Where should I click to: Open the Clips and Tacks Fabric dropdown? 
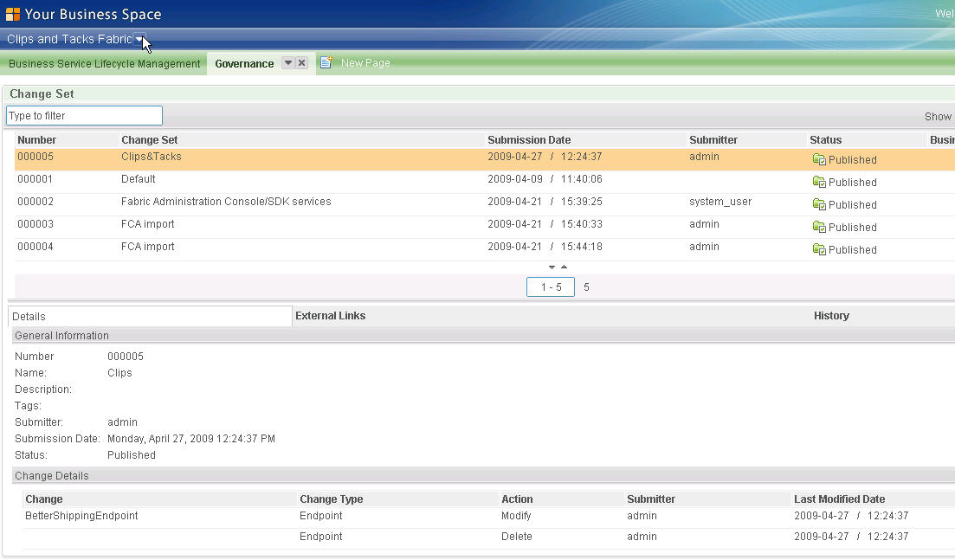(139, 39)
